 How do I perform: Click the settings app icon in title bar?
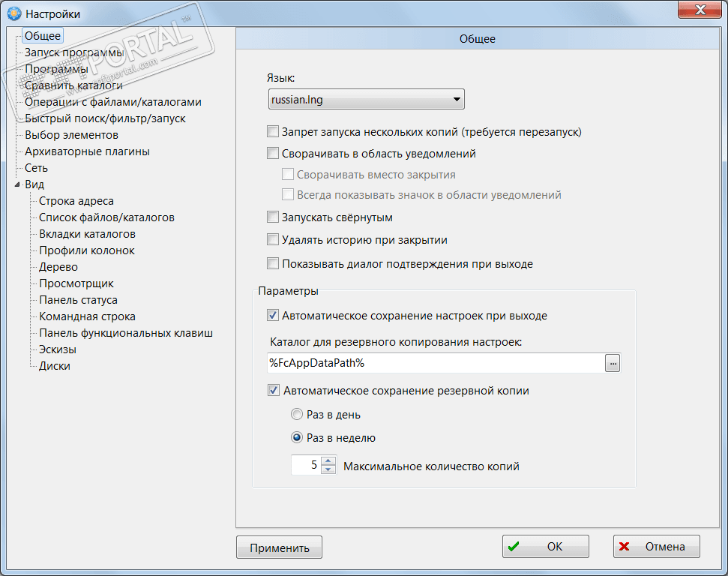[x=14, y=13]
